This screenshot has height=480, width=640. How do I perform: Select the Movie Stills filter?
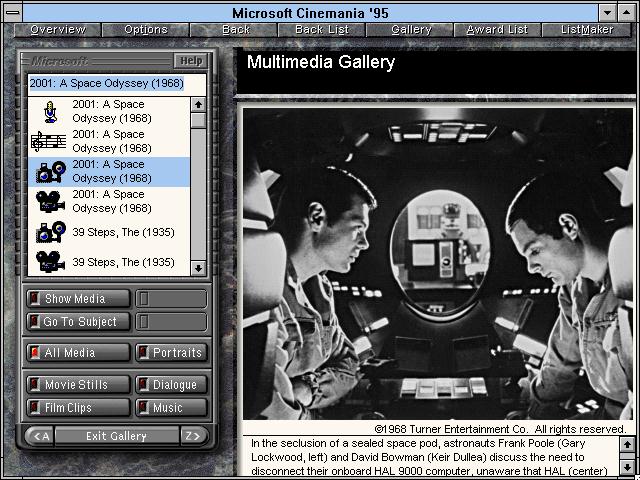(x=78, y=384)
